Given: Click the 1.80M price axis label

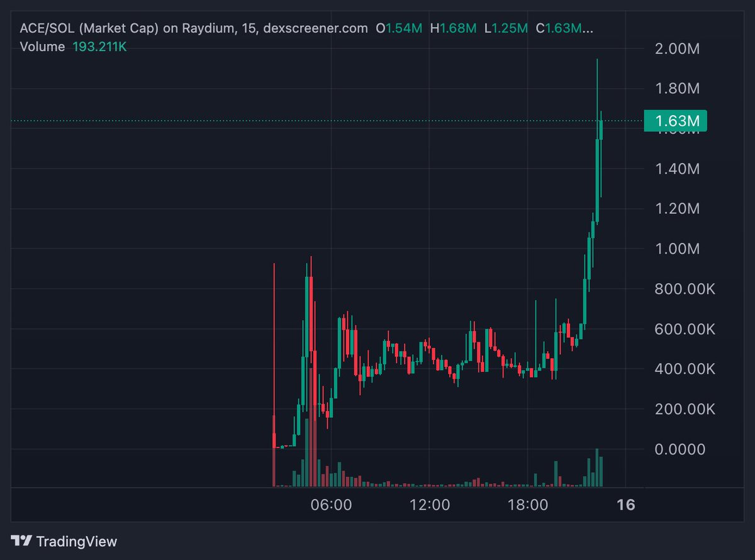Looking at the screenshot, I should 678,89.
